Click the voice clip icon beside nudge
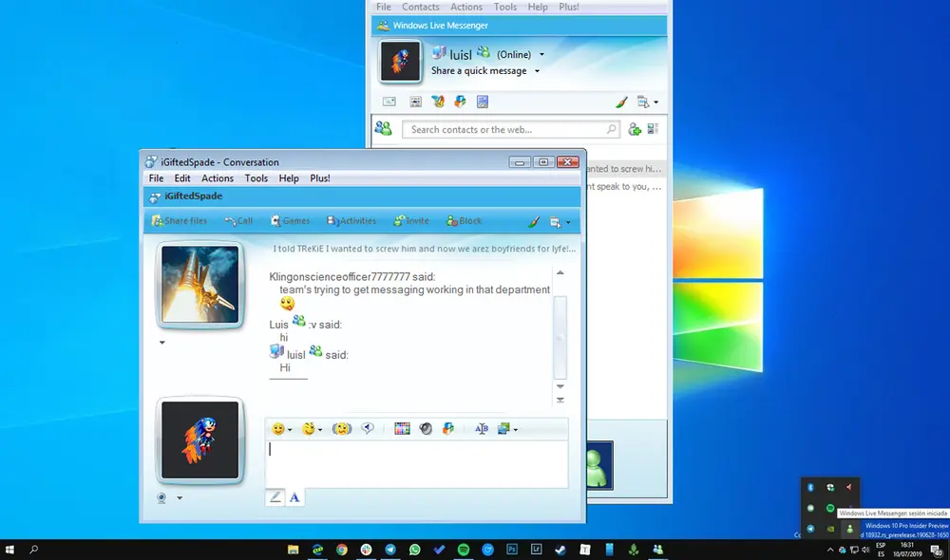 click(368, 429)
